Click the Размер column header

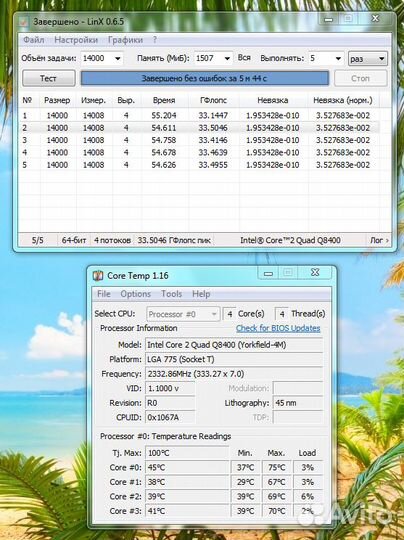(x=57, y=101)
